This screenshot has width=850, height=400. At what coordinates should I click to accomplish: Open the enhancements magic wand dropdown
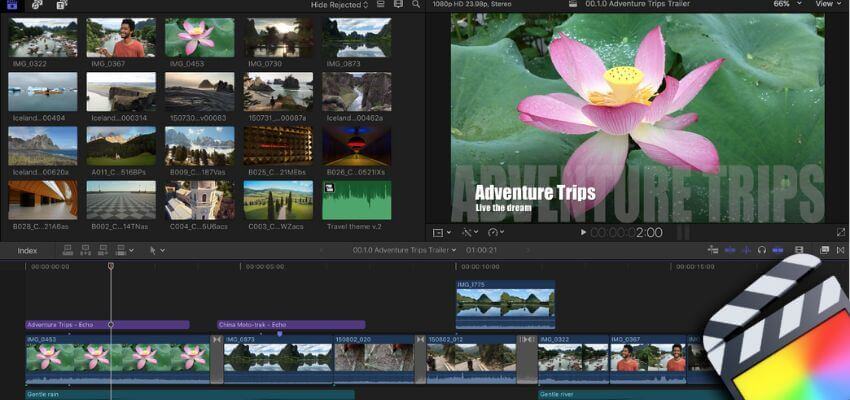tap(469, 232)
